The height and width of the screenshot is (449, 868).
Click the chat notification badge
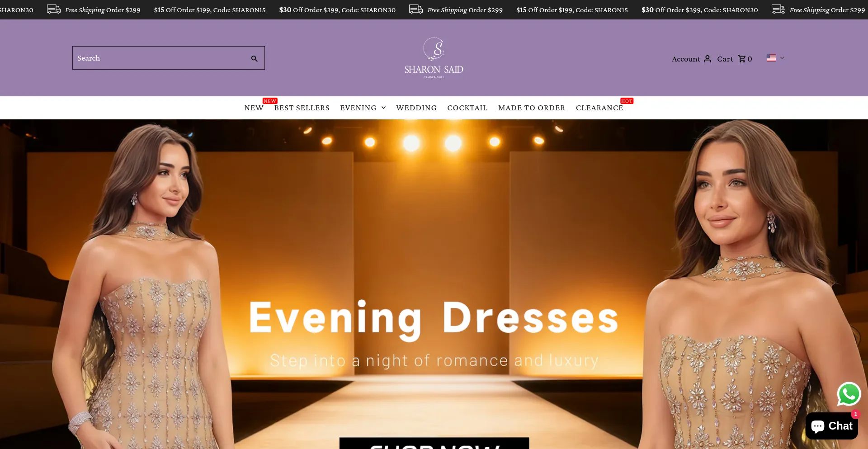click(x=855, y=414)
